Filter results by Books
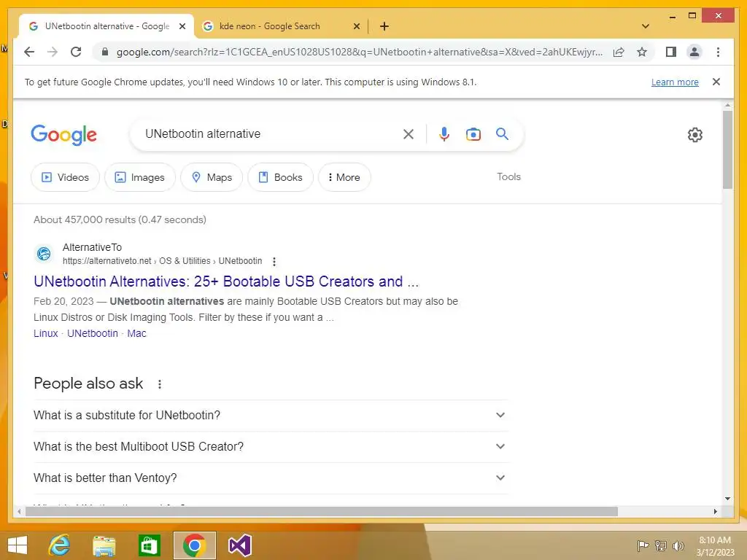 click(281, 177)
